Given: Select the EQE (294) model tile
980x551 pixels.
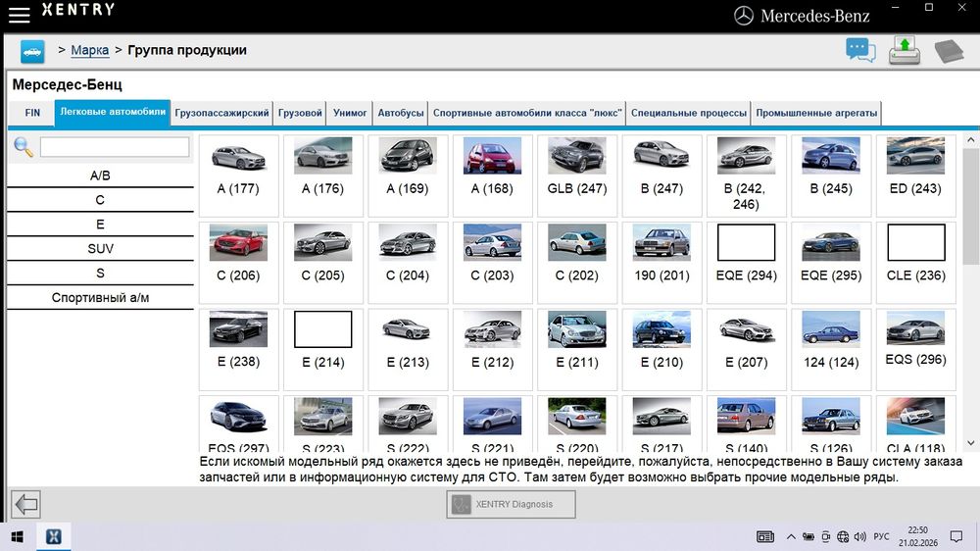Looking at the screenshot, I should click(746, 263).
